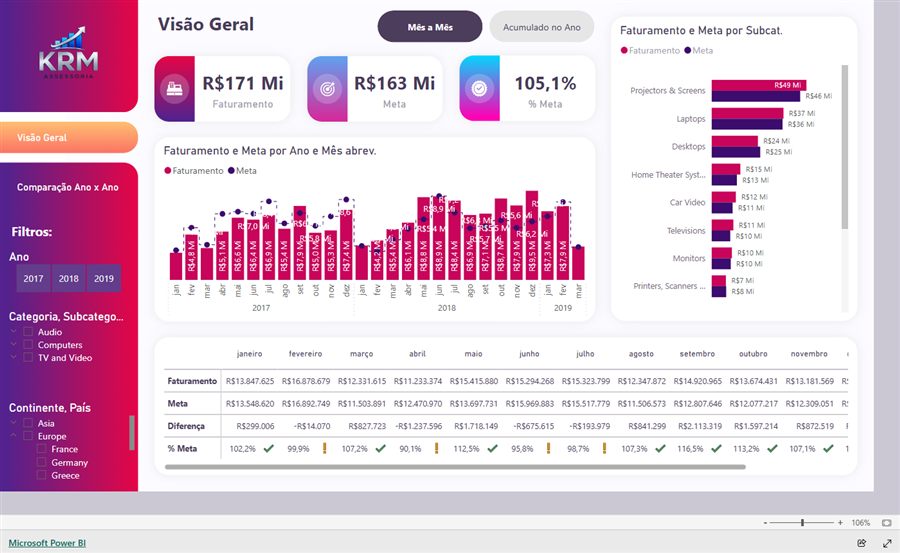Click the zoom out minus icon
The height and width of the screenshot is (553, 900).
765,523
